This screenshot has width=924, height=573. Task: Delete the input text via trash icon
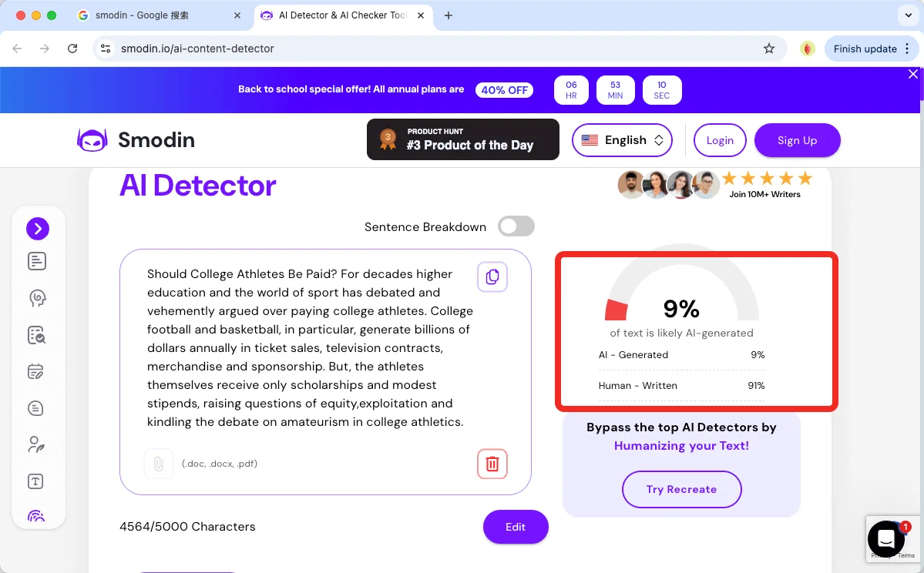tap(492, 464)
